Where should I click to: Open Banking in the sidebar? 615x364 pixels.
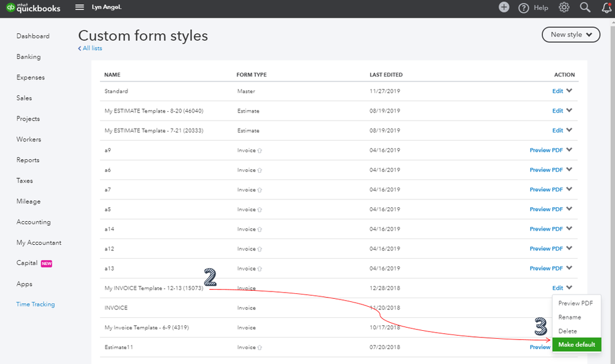(x=29, y=57)
